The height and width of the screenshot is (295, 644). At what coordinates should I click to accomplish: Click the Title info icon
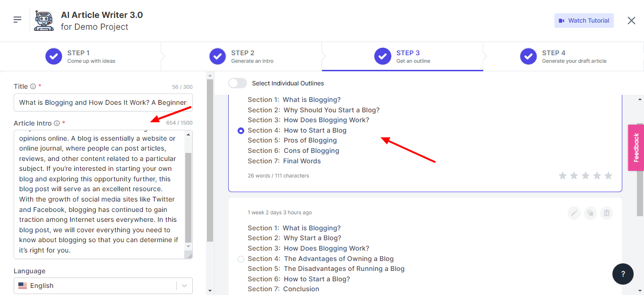(x=33, y=86)
